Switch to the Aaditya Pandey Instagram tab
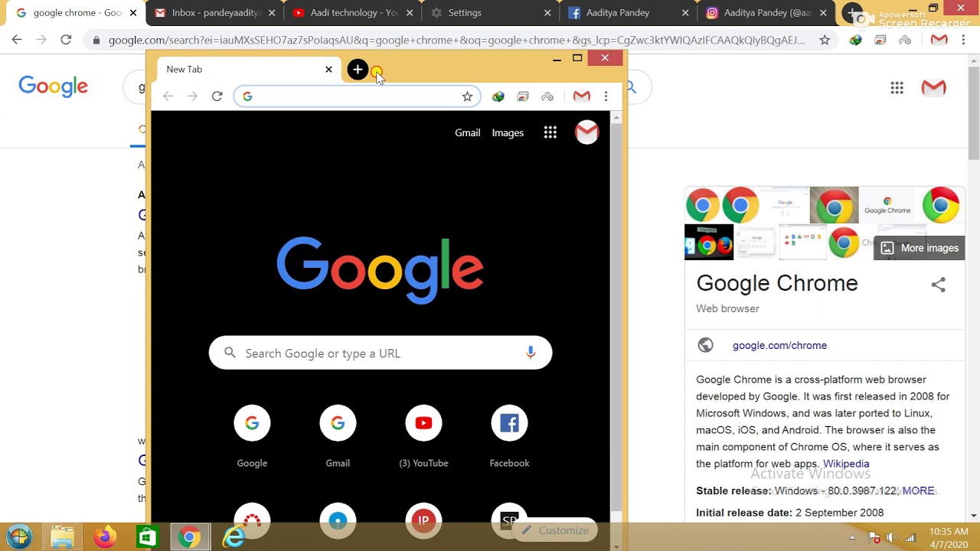 [x=766, y=13]
